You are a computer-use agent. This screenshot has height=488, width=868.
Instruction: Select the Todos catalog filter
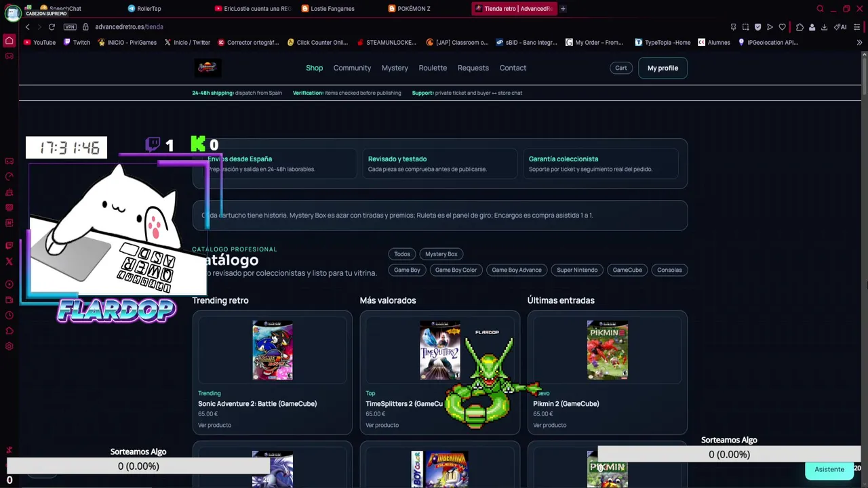pos(402,254)
